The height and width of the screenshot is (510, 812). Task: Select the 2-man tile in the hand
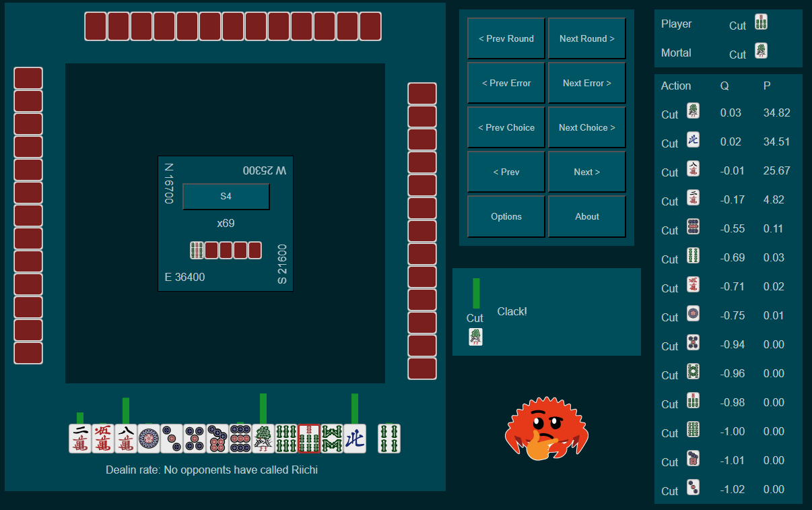click(80, 439)
